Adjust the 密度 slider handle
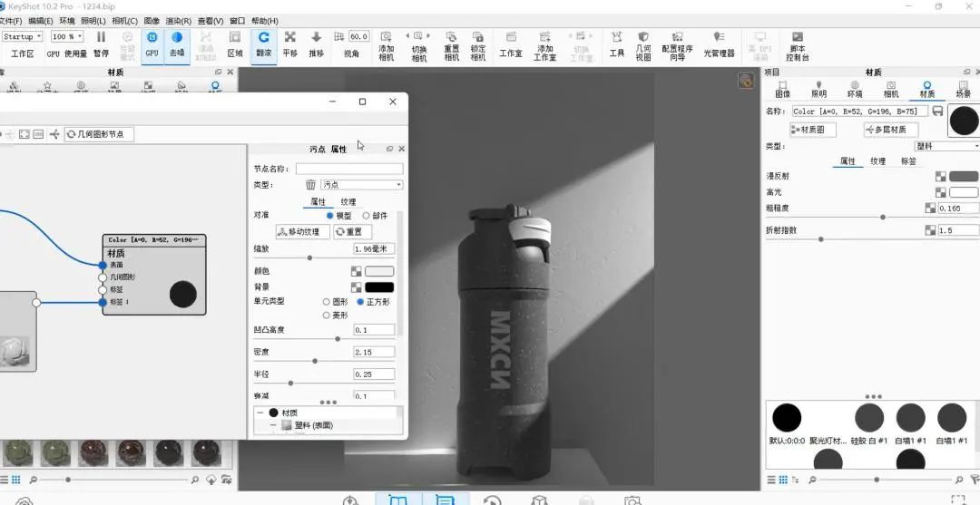Screen dimensions: 980x505 (314, 361)
